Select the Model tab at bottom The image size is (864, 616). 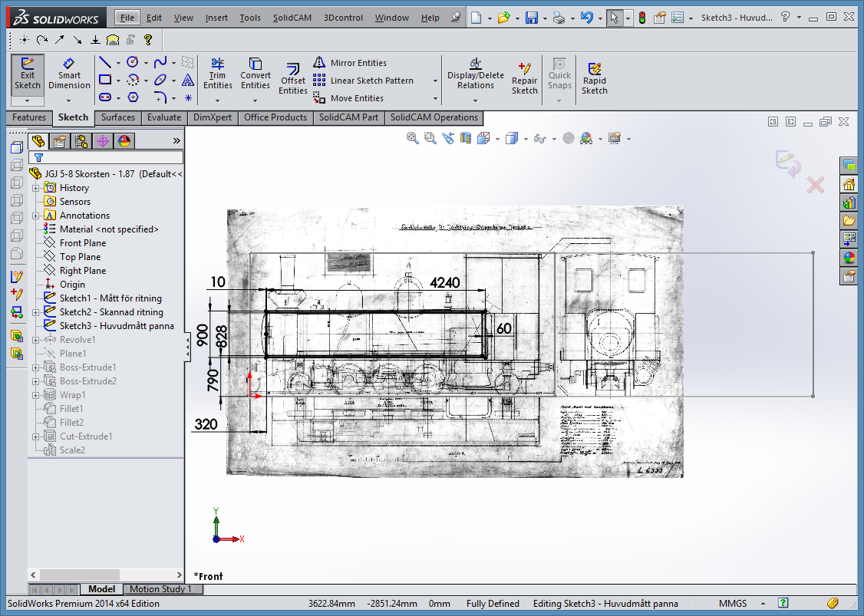[x=101, y=589]
